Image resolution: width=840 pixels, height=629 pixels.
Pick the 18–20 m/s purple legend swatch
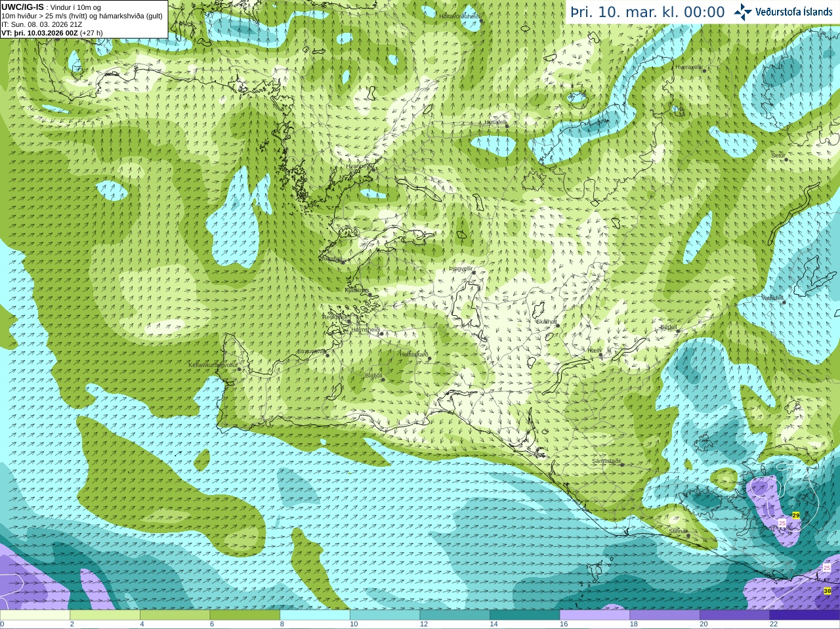coord(665,615)
